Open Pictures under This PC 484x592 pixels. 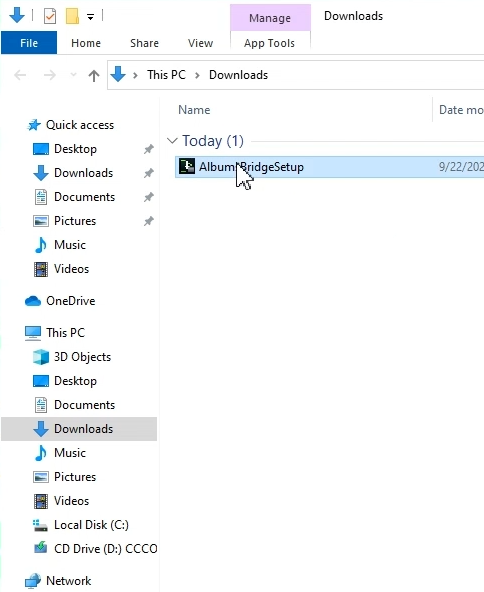click(75, 477)
